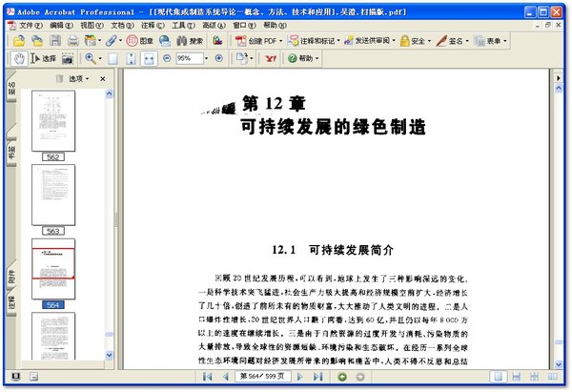Viewport: 572px width, 392px height.
Task: Close the pages navigation panel
Action: click(x=103, y=78)
